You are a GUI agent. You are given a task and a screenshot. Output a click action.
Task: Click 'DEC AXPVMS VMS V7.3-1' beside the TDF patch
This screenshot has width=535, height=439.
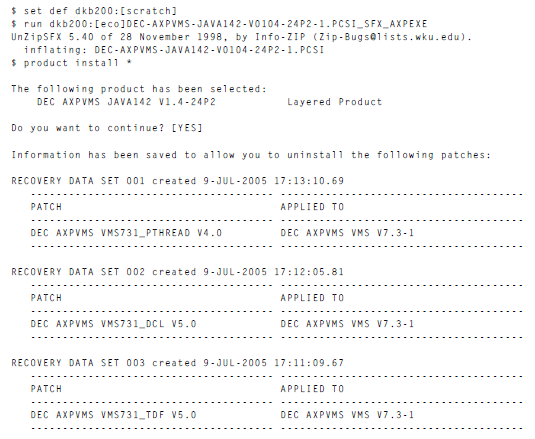347,414
